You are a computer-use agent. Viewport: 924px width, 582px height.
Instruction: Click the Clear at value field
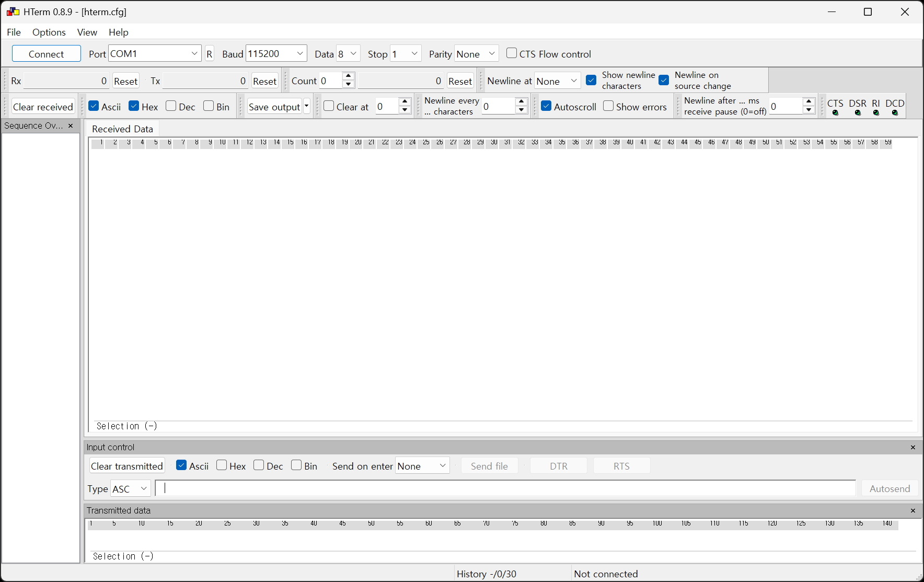click(x=387, y=107)
